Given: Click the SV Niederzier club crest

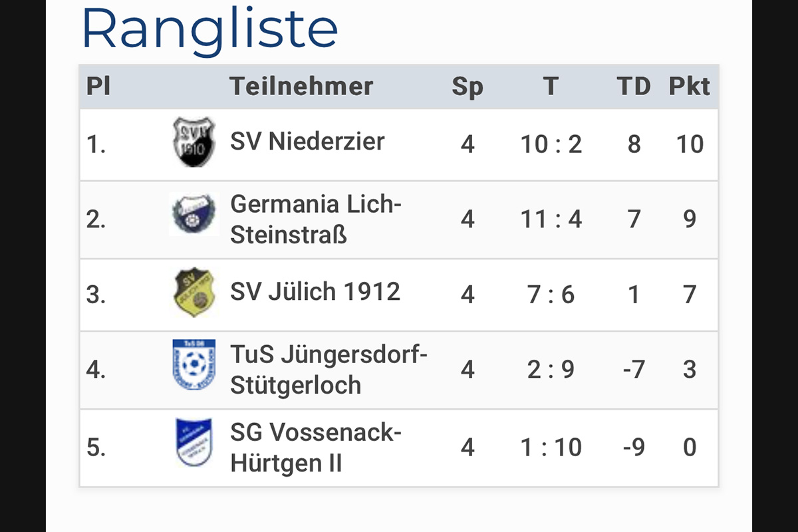Looking at the screenshot, I should [x=194, y=142].
